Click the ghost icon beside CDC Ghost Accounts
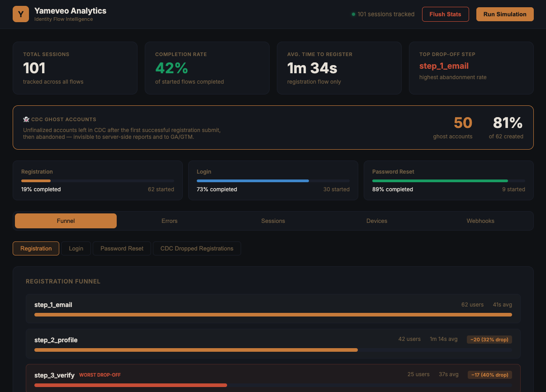 tap(26, 119)
